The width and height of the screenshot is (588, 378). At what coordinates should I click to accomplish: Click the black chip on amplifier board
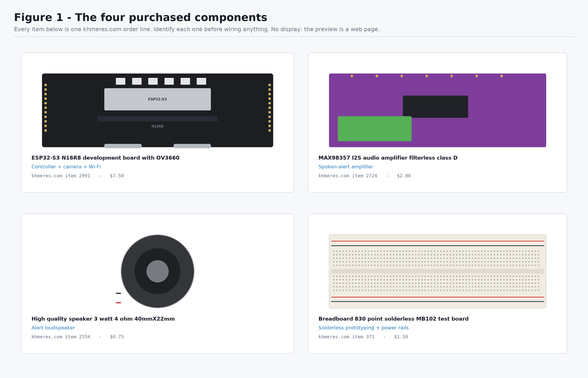pos(435,107)
